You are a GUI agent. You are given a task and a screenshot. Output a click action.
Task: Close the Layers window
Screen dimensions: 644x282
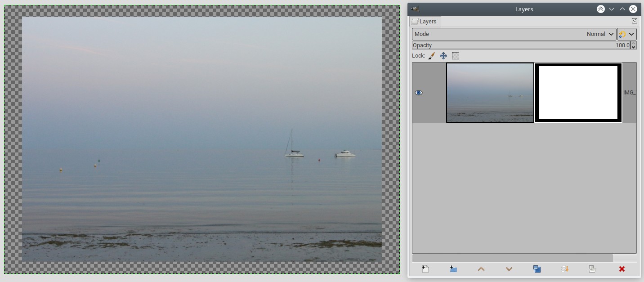tap(633, 9)
